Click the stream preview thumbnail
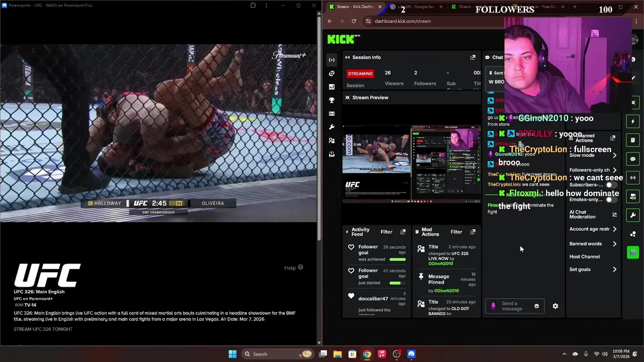This screenshot has height=362, width=644. point(412,164)
